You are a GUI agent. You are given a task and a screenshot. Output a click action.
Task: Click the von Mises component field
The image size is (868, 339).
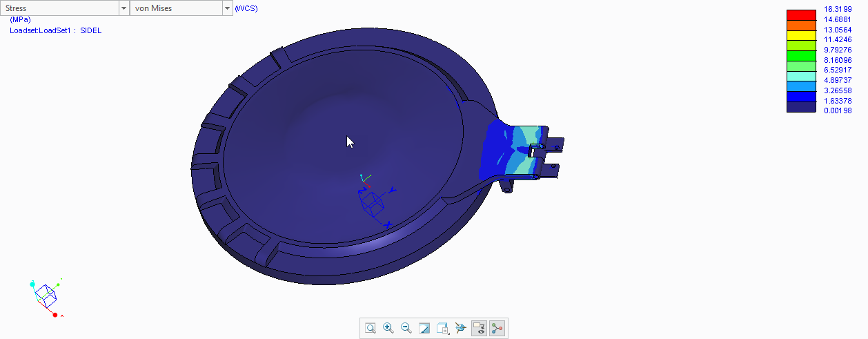(177, 8)
